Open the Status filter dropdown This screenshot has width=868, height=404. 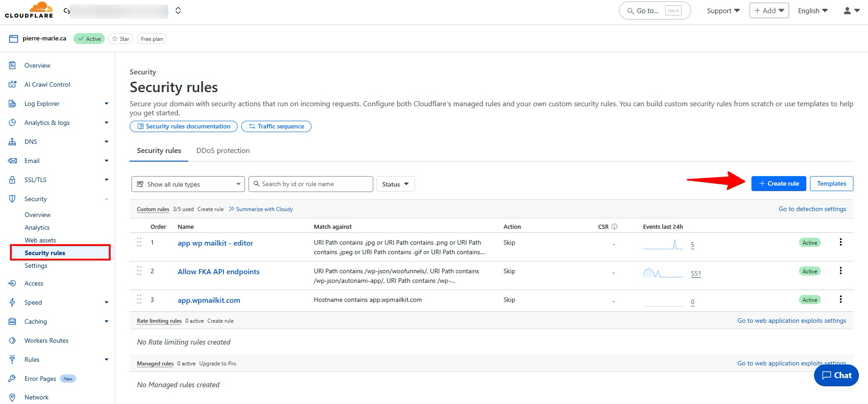(395, 184)
